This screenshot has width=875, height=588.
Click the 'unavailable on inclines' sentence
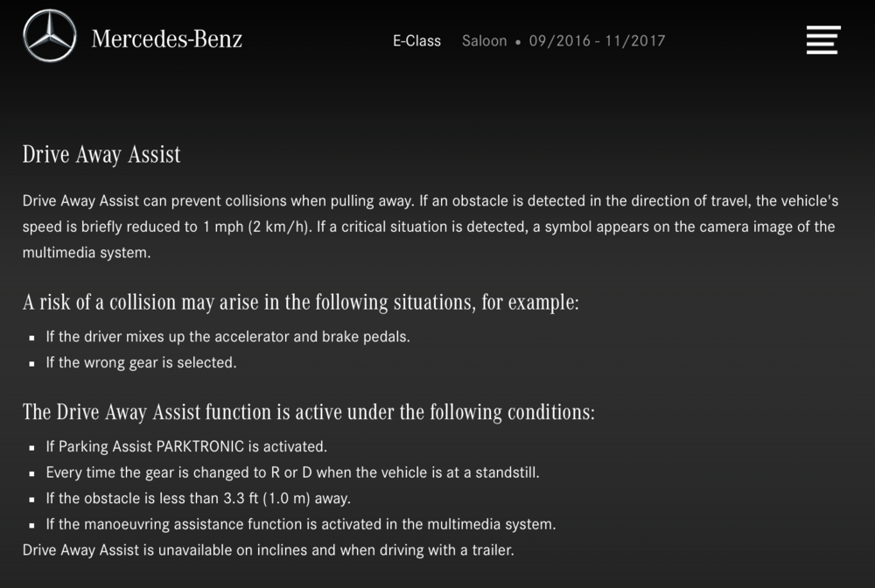(268, 550)
